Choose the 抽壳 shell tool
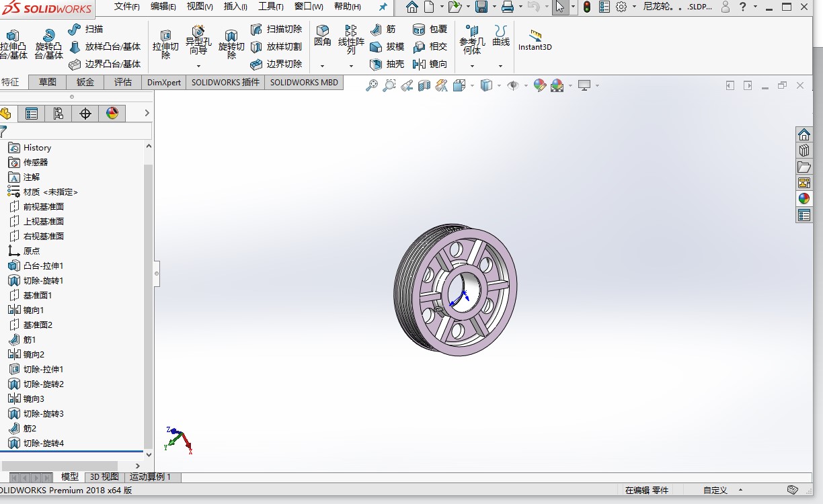This screenshot has height=504, width=823. tap(387, 64)
